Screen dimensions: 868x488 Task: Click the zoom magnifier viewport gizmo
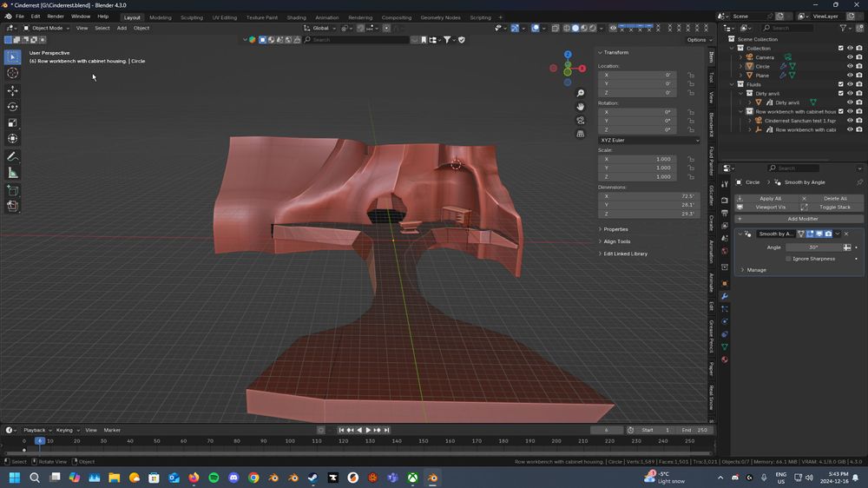pos(581,93)
